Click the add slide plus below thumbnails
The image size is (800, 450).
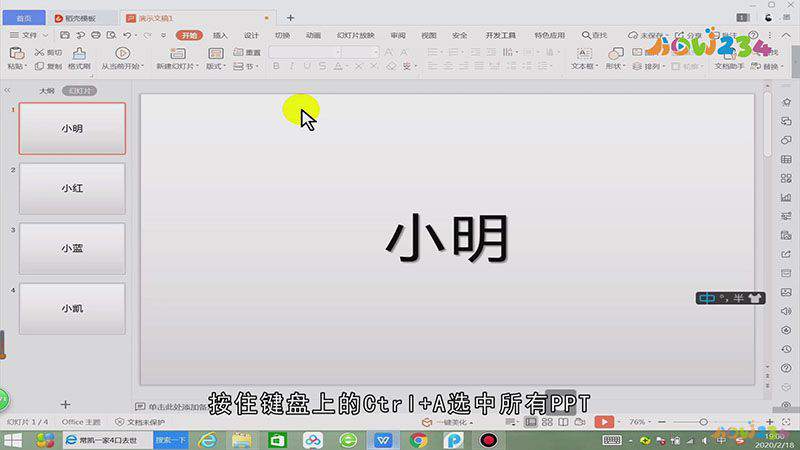65,405
